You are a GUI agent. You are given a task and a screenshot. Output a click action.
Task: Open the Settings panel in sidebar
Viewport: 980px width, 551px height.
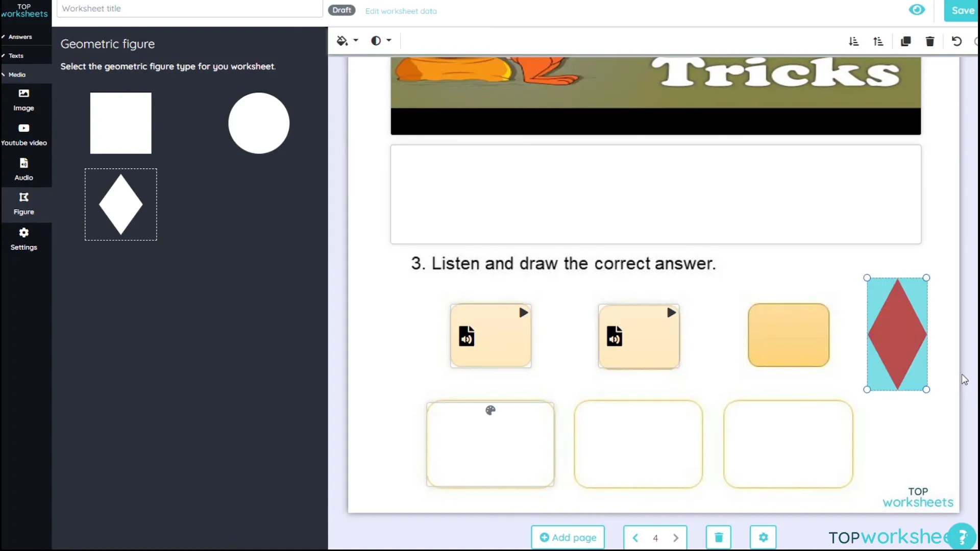(23, 238)
